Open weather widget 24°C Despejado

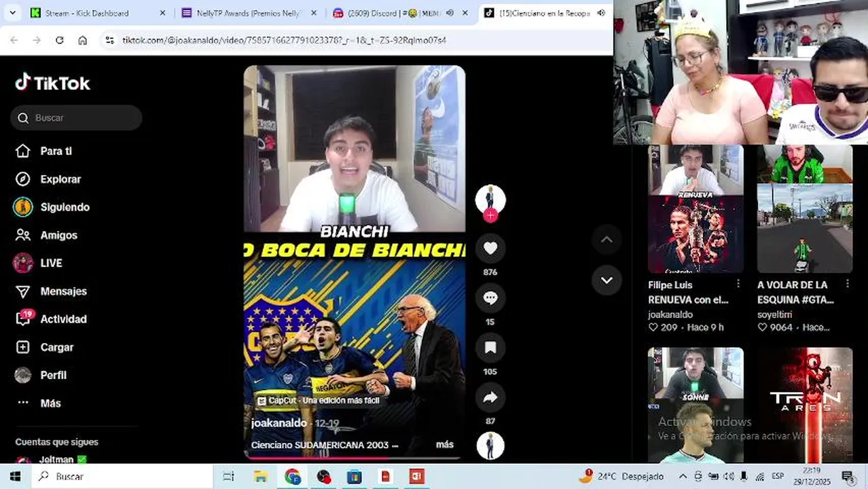click(622, 476)
